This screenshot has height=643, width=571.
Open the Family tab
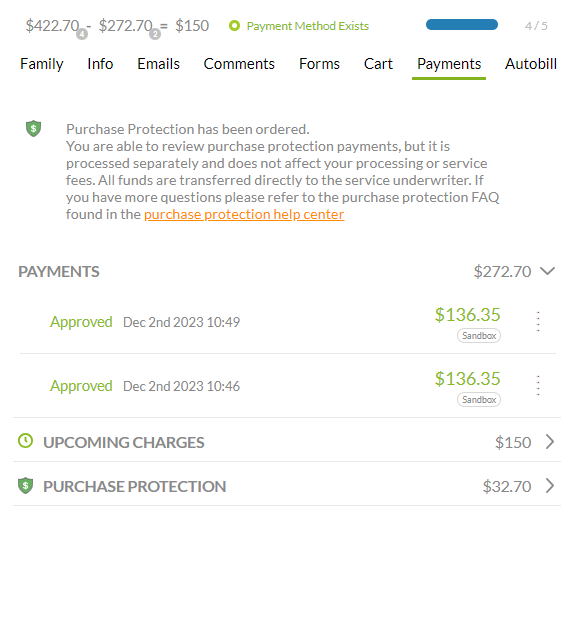pyautogui.click(x=41, y=64)
